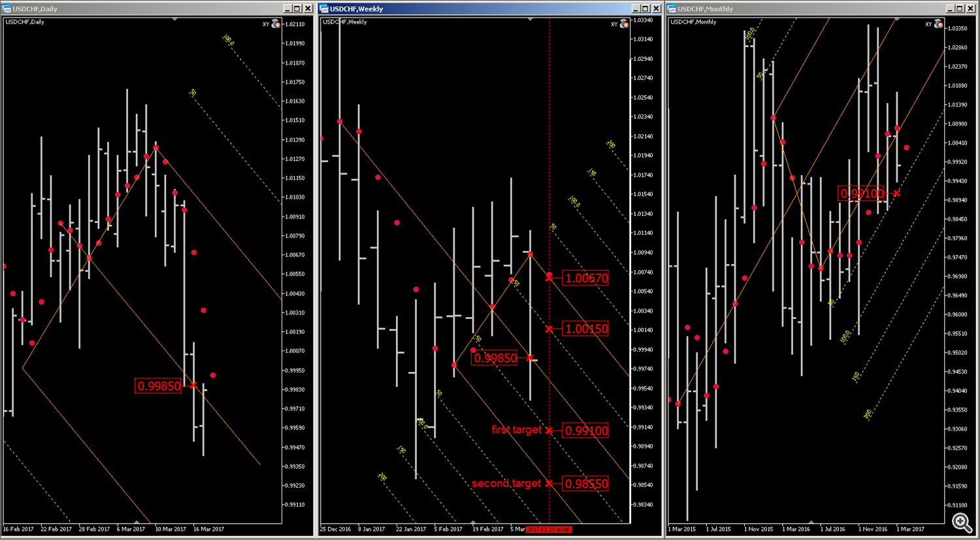Click '10 Mar 2017' on Daily time axis
Screen dimensions: 980x540
coord(171,529)
